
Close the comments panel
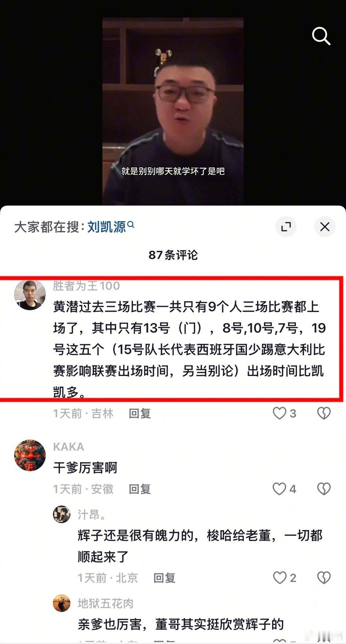[325, 227]
